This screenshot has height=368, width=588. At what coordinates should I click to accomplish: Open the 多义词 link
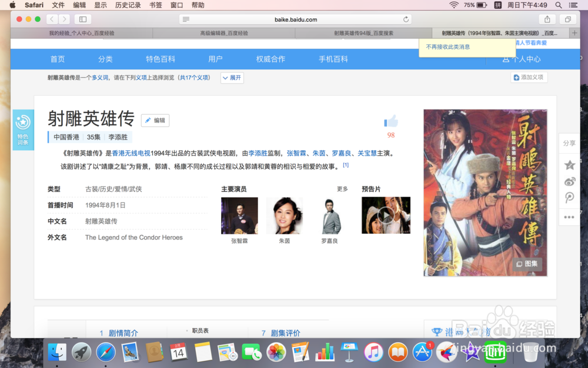(100, 78)
